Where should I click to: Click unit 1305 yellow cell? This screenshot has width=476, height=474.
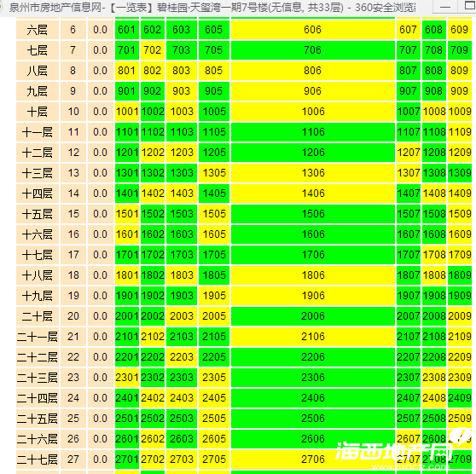tap(214, 173)
